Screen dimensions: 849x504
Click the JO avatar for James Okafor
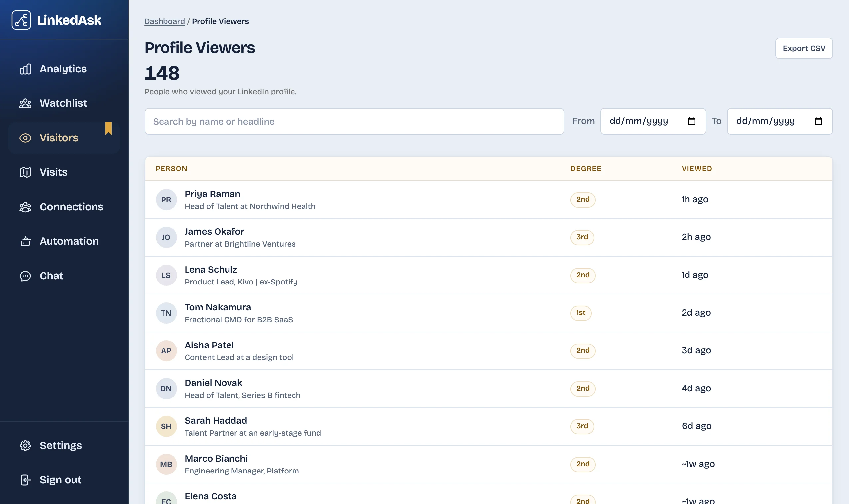pos(166,237)
